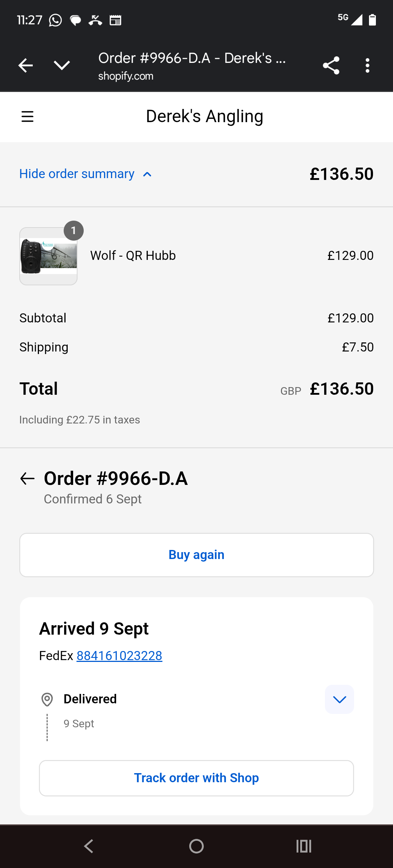Tap the Derek's Angling store title

click(204, 116)
